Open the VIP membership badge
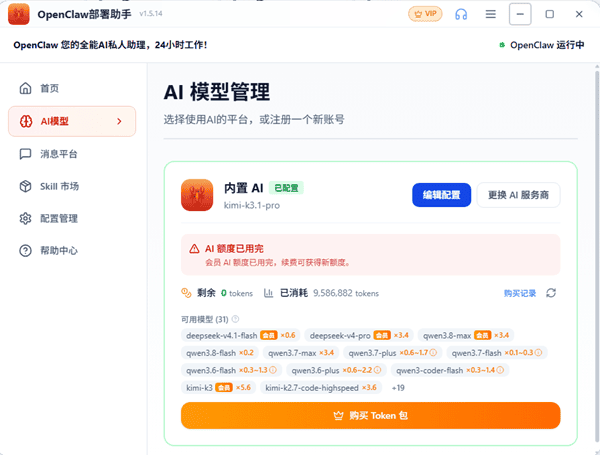The width and height of the screenshot is (600, 455). point(425,14)
